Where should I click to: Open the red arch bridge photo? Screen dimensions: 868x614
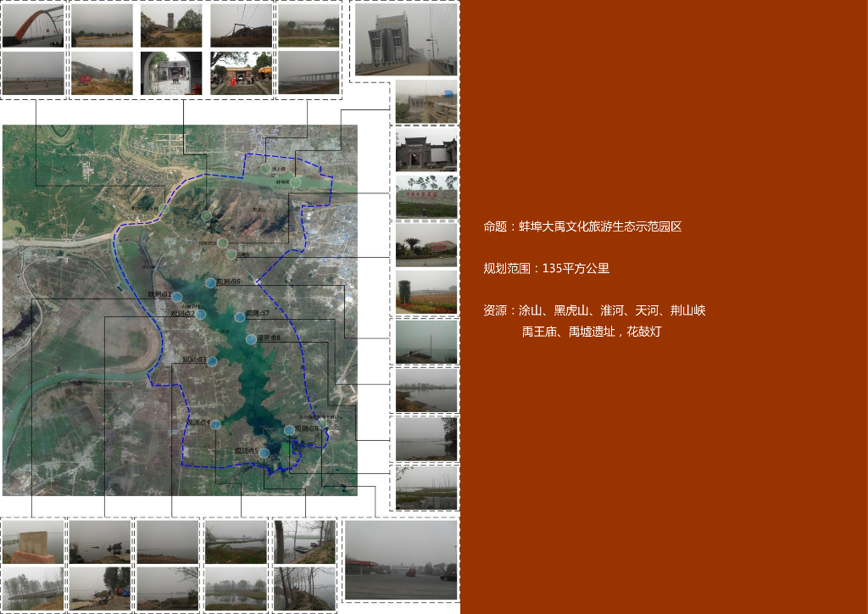pyautogui.click(x=33, y=25)
